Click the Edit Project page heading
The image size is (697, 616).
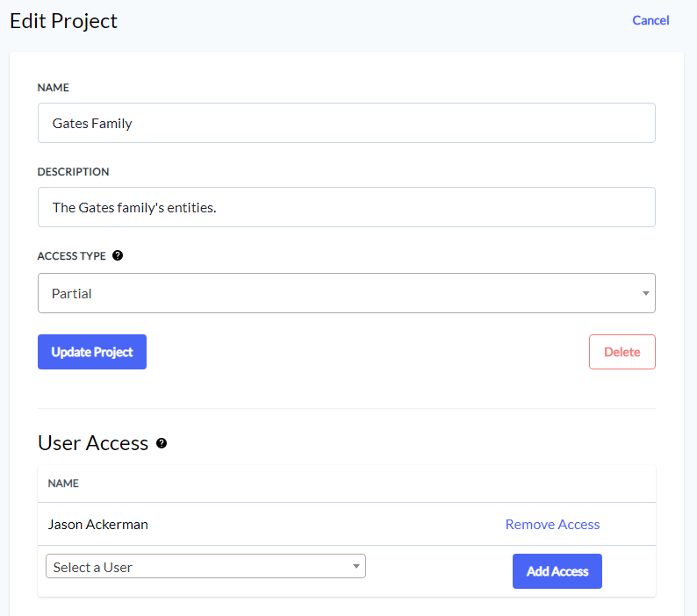[x=64, y=21]
